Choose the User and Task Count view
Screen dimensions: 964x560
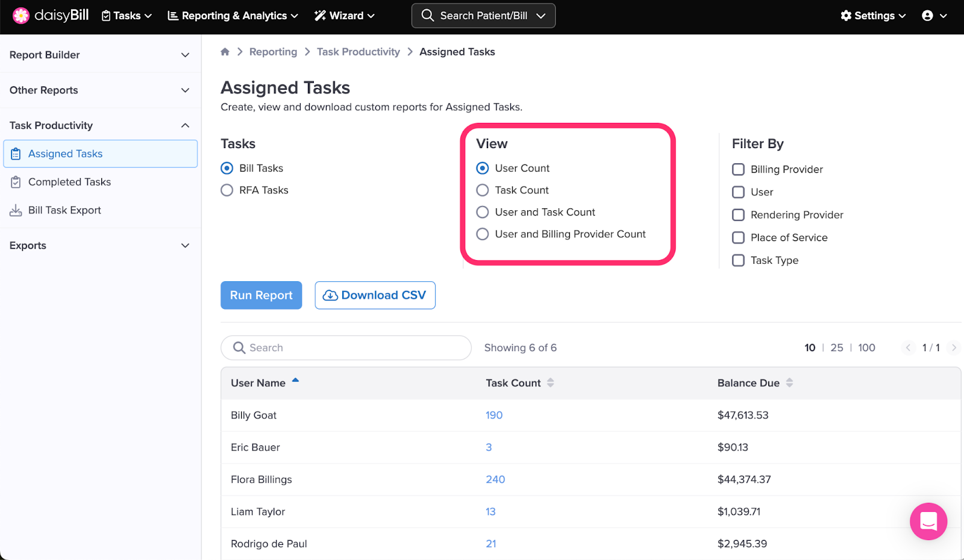pos(483,212)
